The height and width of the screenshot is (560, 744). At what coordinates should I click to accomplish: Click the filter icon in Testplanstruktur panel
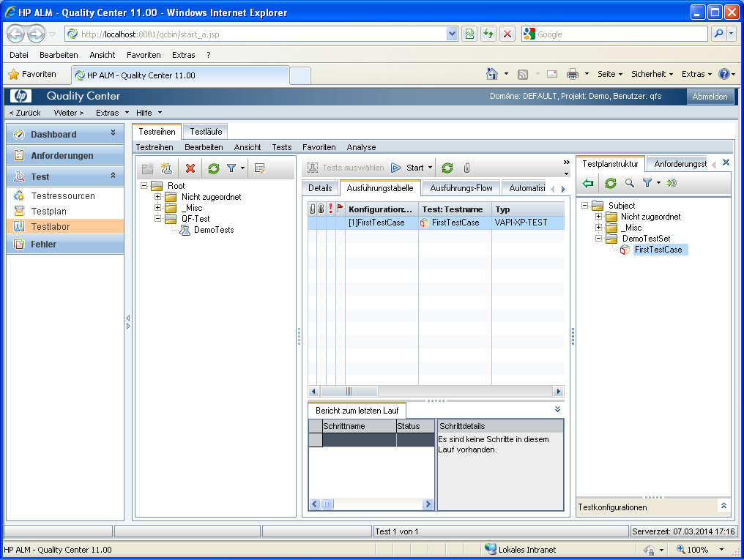[647, 183]
